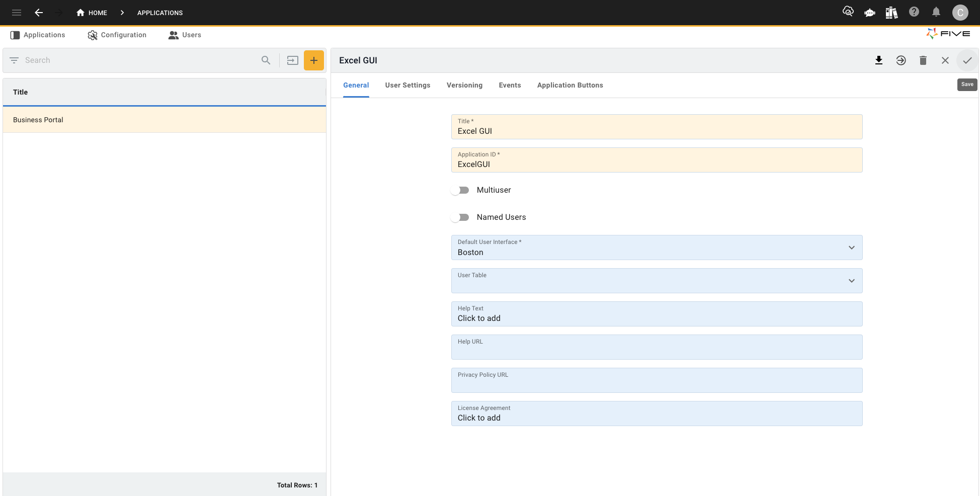Open the chatbot assistant icon
980x496 pixels.
tap(870, 13)
